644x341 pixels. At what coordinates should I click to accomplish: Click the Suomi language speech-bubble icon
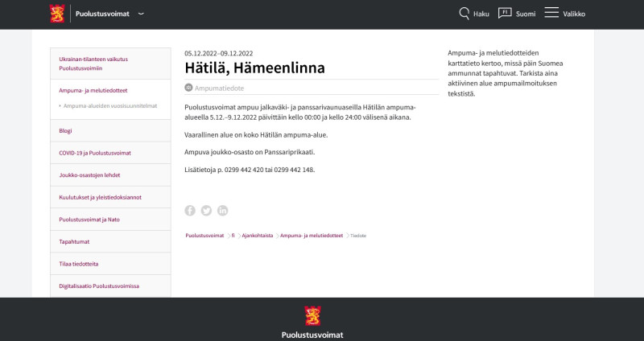click(505, 14)
